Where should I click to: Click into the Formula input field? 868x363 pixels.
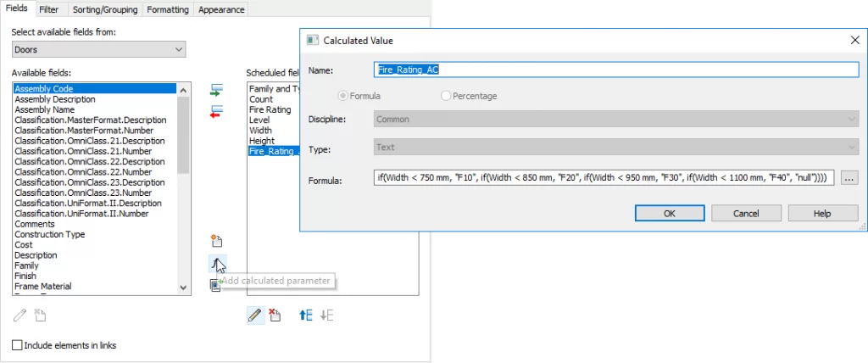pyautogui.click(x=604, y=177)
